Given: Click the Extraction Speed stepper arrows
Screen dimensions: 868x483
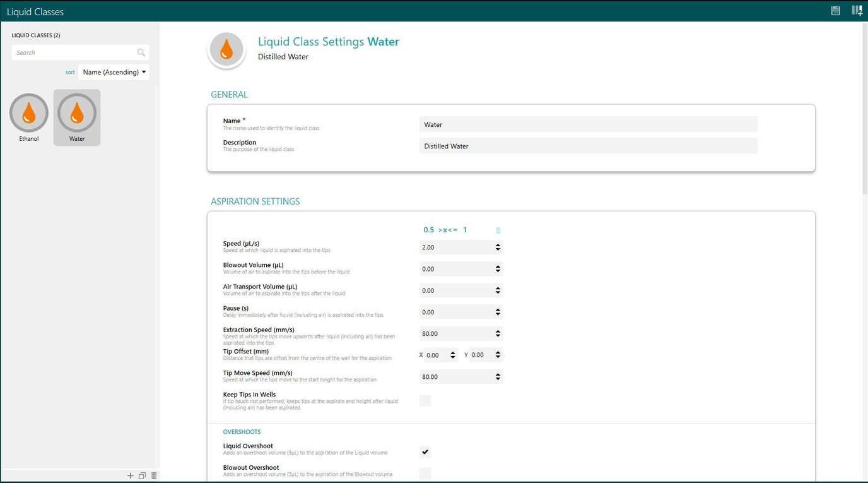Looking at the screenshot, I should tap(498, 333).
